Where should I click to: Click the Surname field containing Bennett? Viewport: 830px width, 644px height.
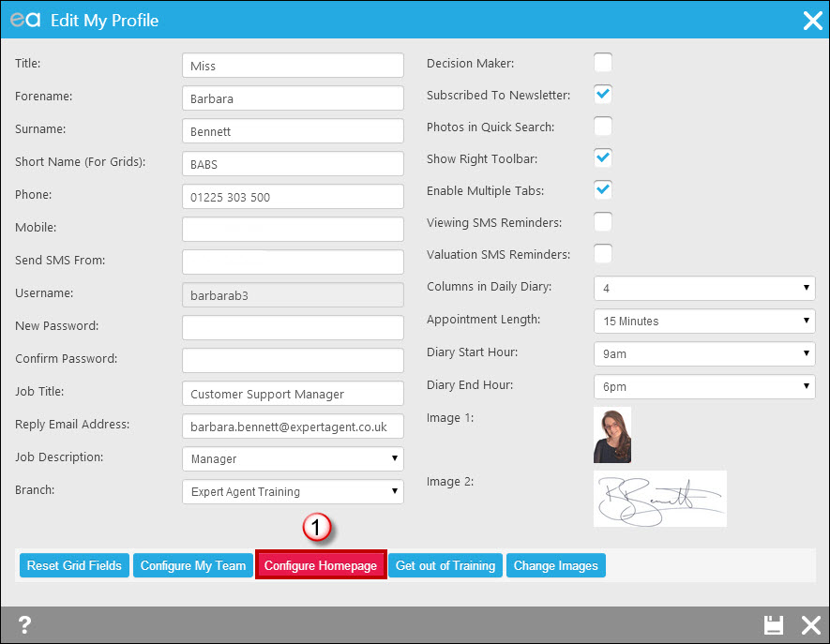click(293, 130)
